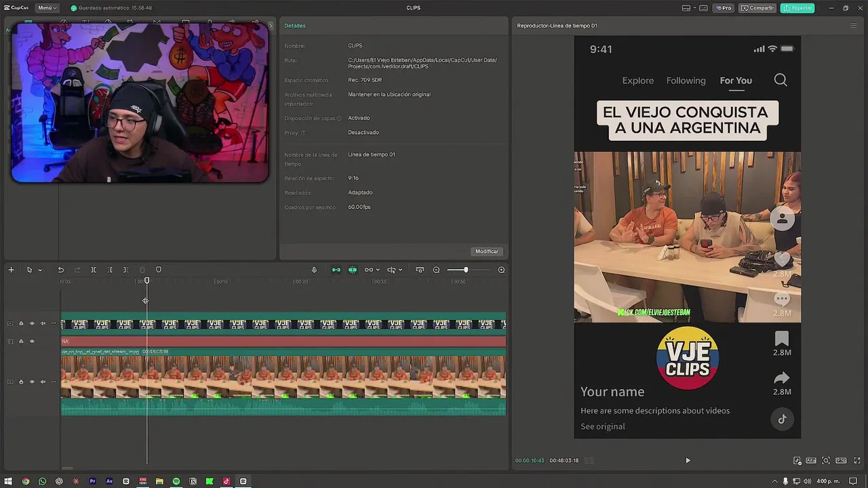Toggle main track magnet snapping
The width and height of the screenshot is (868, 488).
click(336, 270)
